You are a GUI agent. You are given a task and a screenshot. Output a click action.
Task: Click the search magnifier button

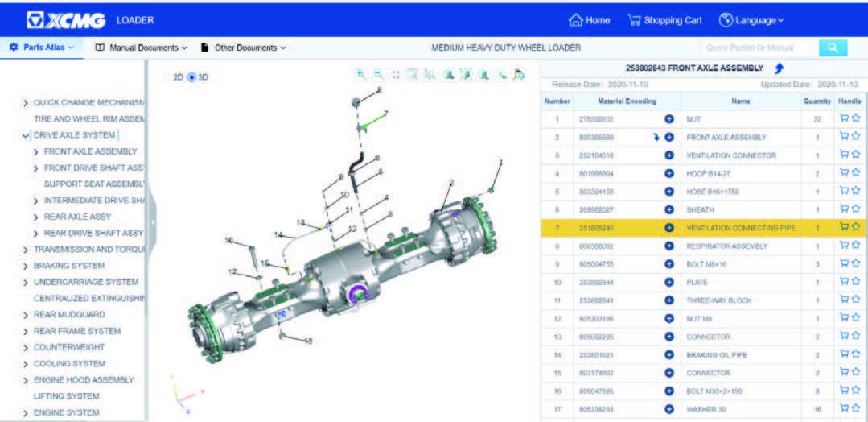tap(833, 48)
